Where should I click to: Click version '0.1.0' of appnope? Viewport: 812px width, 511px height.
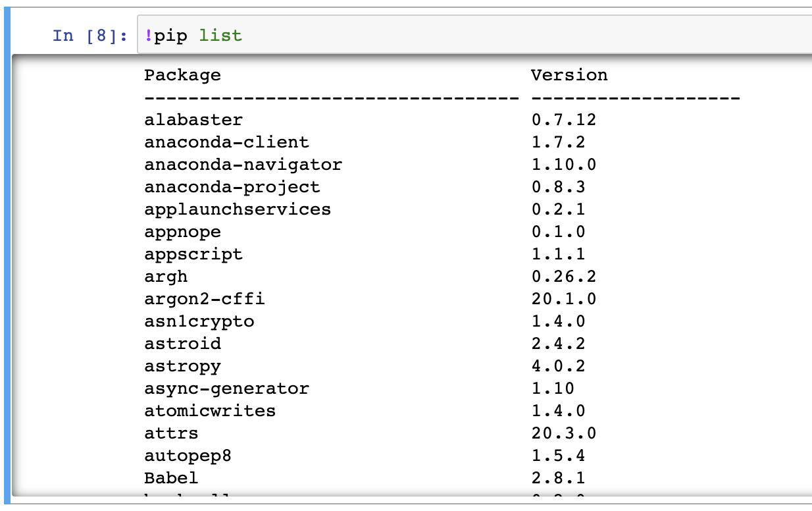tap(559, 232)
